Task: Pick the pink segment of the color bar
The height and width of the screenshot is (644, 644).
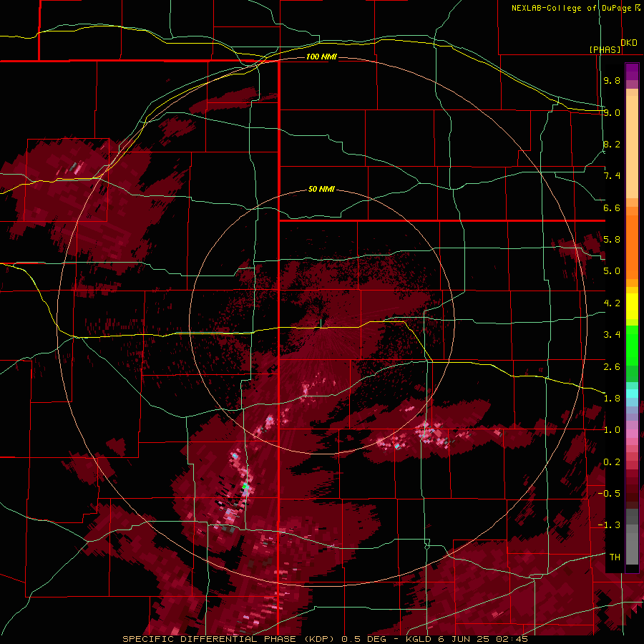Action: point(632,434)
